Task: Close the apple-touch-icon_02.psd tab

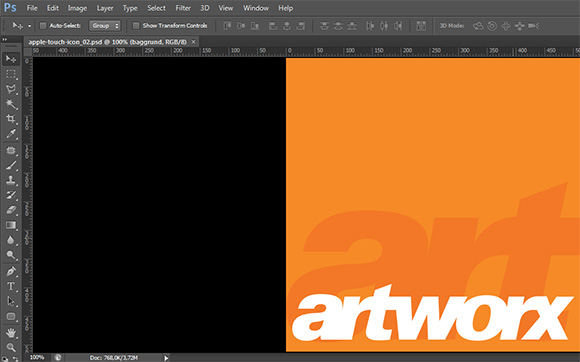Action: tap(193, 42)
